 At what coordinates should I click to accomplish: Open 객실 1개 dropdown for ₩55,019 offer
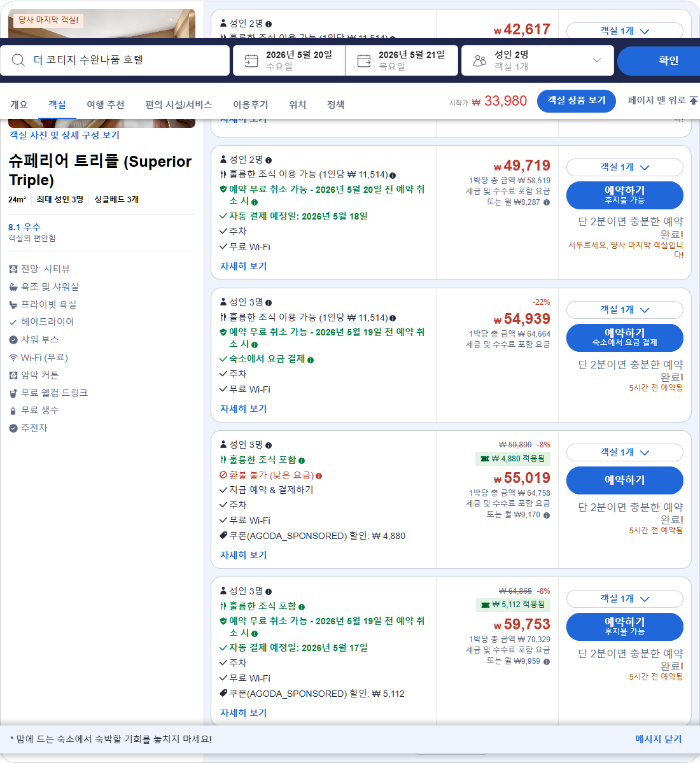[x=625, y=452]
